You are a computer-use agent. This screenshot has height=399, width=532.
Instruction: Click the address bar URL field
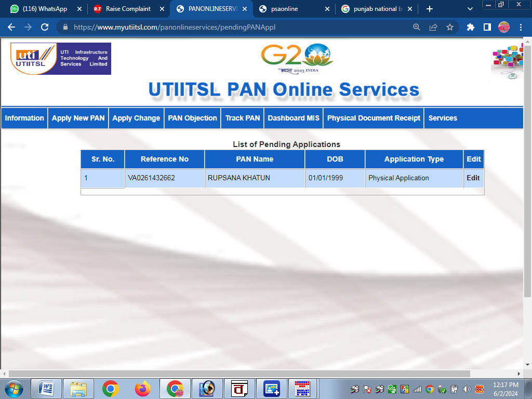(x=234, y=28)
